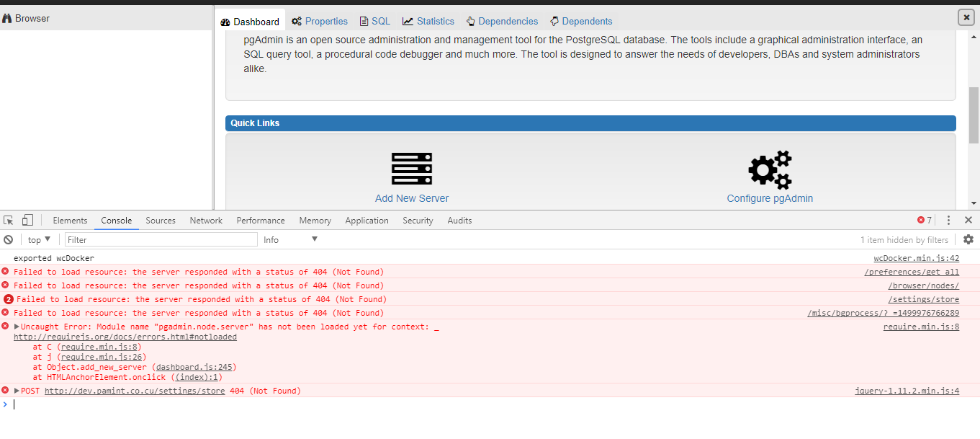Open the dashboard.js:245 source link
This screenshot has height=439, width=980.
[196, 367]
